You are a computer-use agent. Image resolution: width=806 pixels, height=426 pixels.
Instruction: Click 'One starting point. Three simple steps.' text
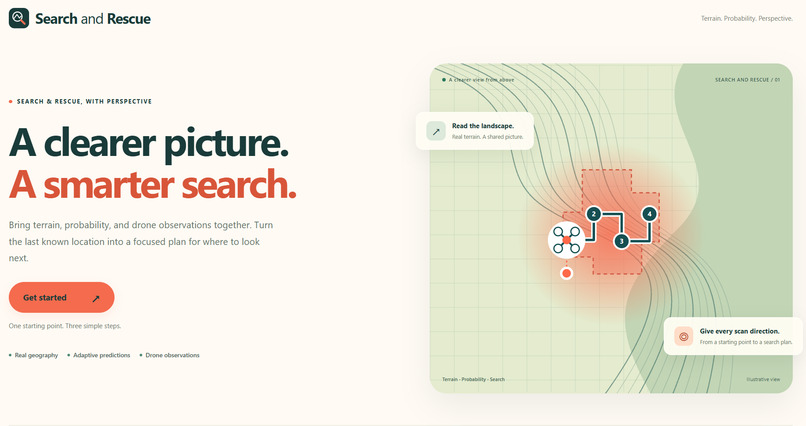coord(65,326)
